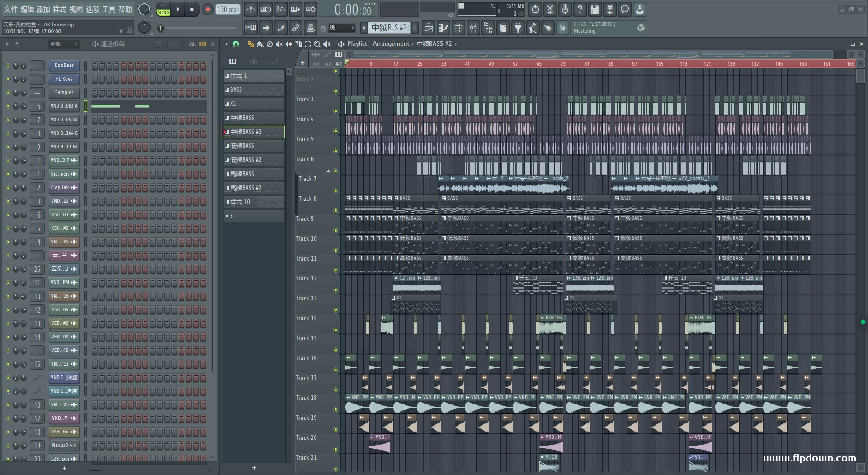Open the pattern selector arrow menu
868x475 pixels.
[364, 28]
